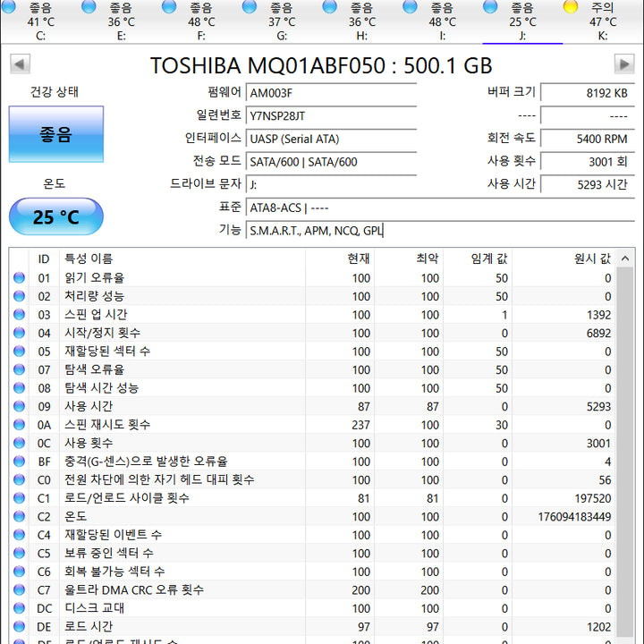Click the standard field ATA8-ACS
Screen dimensions: 644x644
pyautogui.click(x=440, y=208)
